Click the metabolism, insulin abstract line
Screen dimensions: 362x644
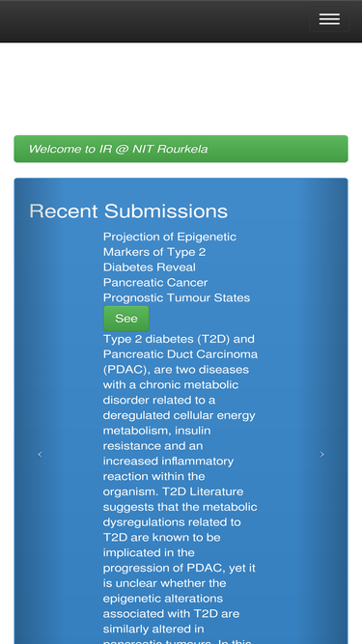tap(156, 431)
